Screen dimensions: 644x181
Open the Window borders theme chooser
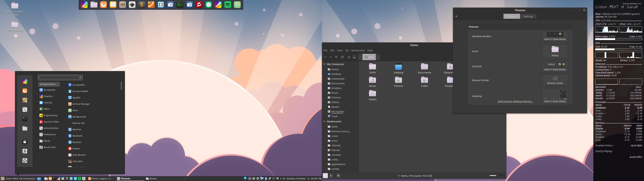pyautogui.click(x=555, y=36)
